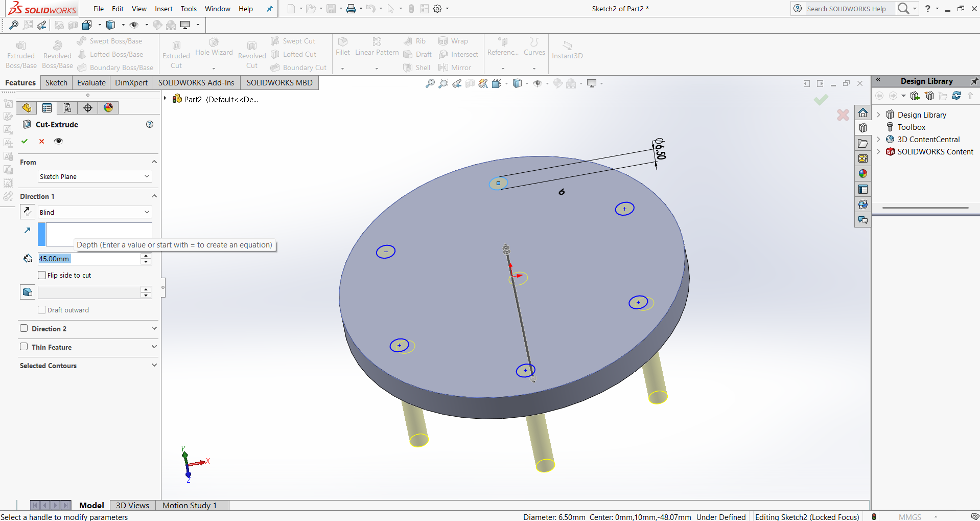Enable the Direction 2 checkbox
The height and width of the screenshot is (521, 980).
[x=24, y=328]
